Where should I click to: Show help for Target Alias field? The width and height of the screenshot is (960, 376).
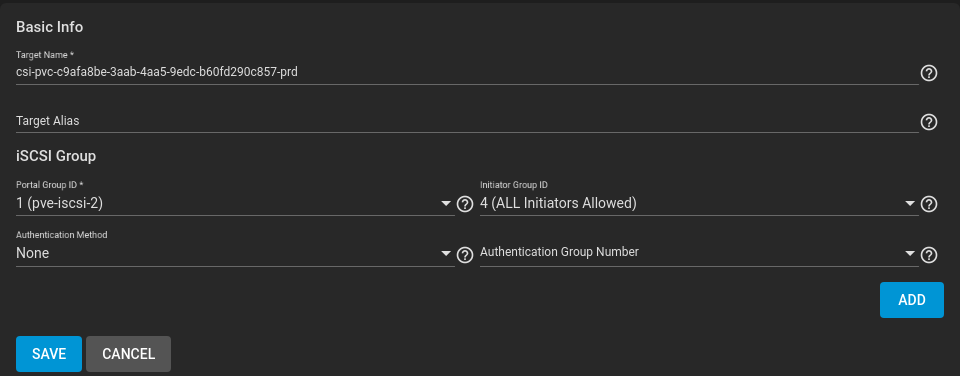929,122
